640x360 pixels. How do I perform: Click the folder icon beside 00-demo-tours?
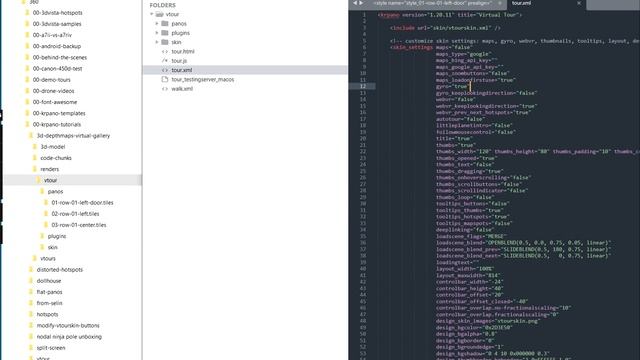(x=27, y=80)
